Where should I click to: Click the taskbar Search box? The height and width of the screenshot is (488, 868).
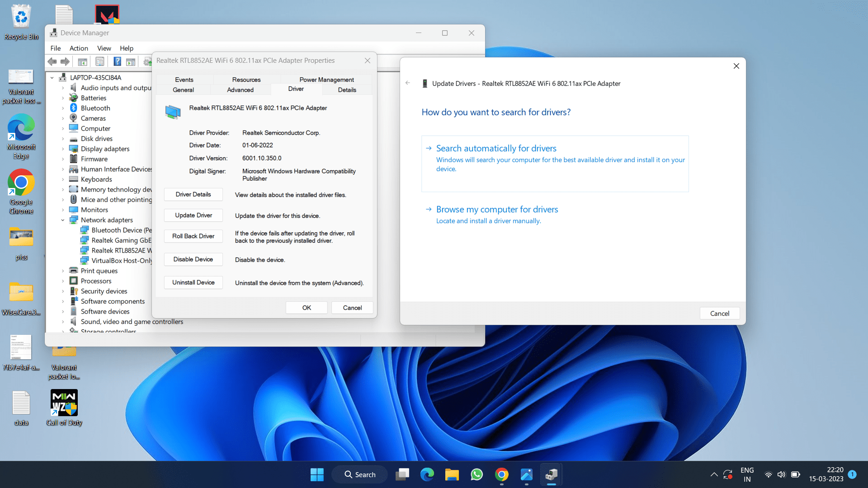coord(359,474)
